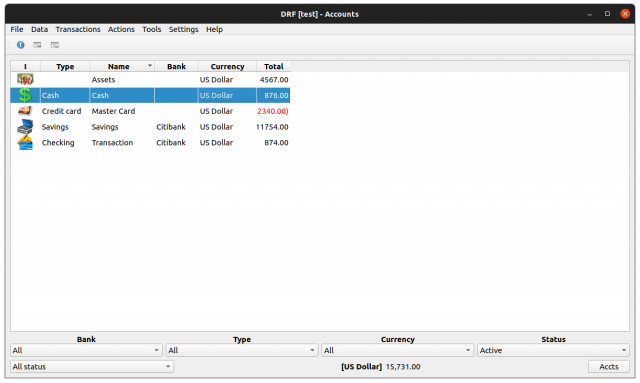Click the Savings account name cell

coord(105,127)
